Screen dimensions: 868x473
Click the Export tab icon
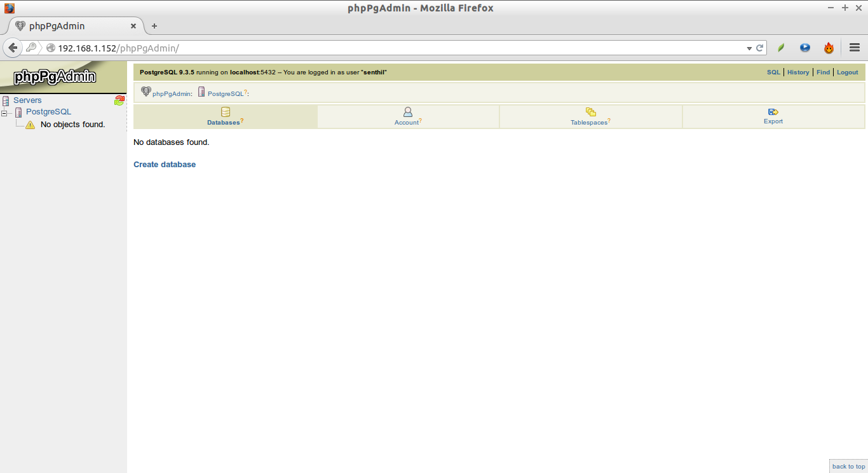[773, 112]
